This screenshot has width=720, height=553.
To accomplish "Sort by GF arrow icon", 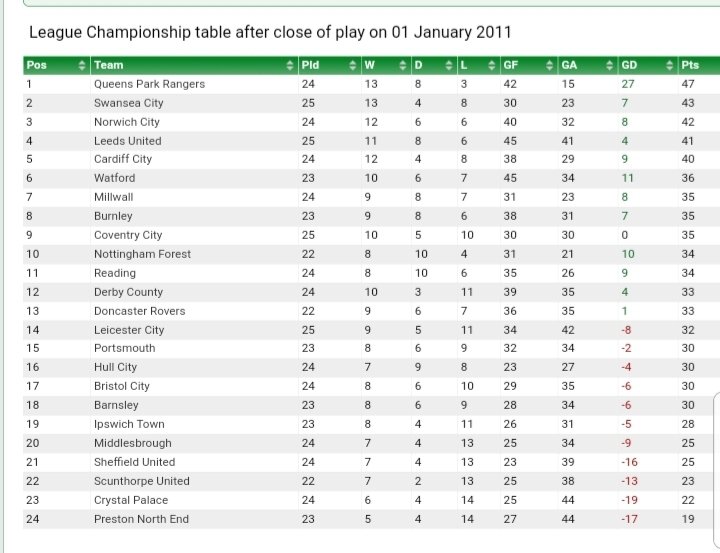I will click(550, 65).
